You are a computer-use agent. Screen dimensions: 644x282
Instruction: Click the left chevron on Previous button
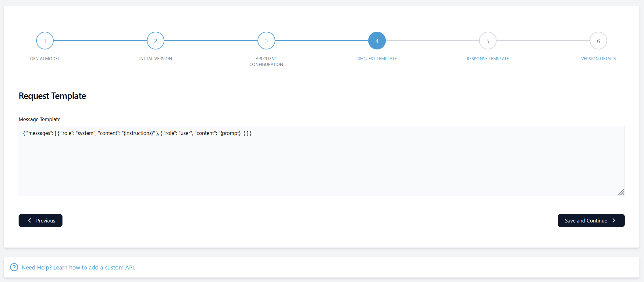[x=30, y=220]
